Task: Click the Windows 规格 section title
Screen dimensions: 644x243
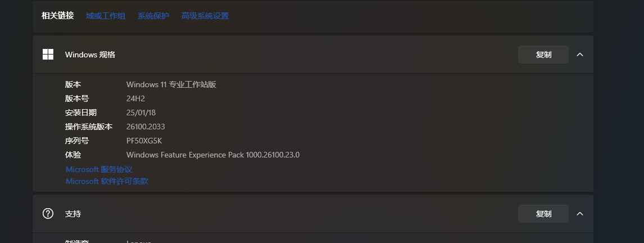Action: coord(90,55)
